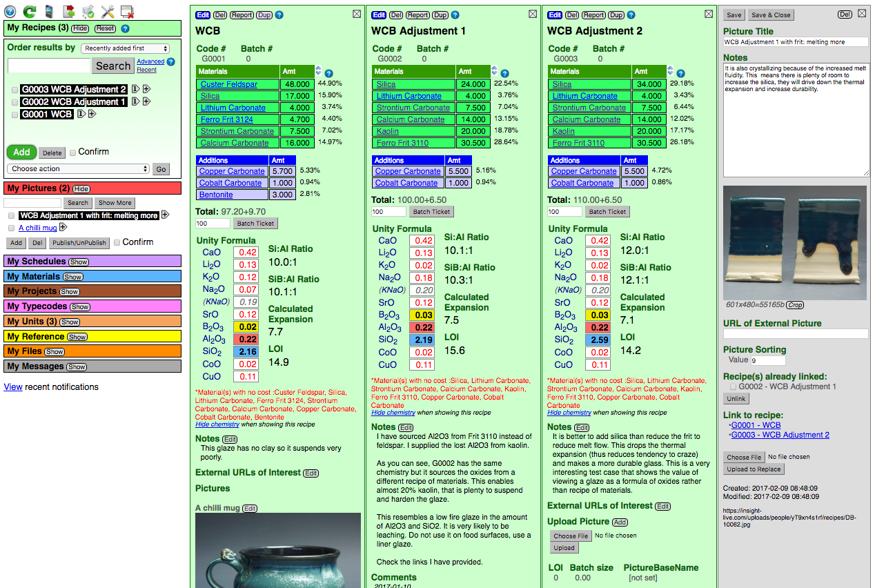Close the WCB recipe panel
This screenshot has width=875, height=588.
(x=356, y=14)
